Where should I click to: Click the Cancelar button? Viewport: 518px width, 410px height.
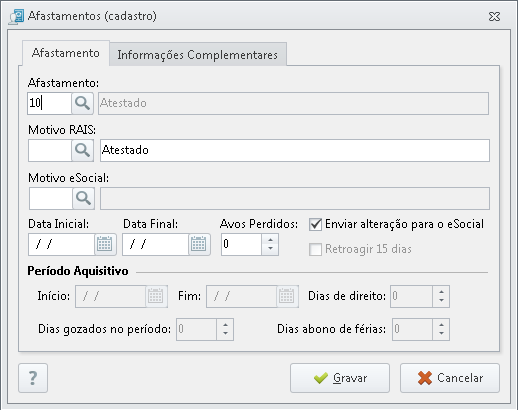(450, 378)
